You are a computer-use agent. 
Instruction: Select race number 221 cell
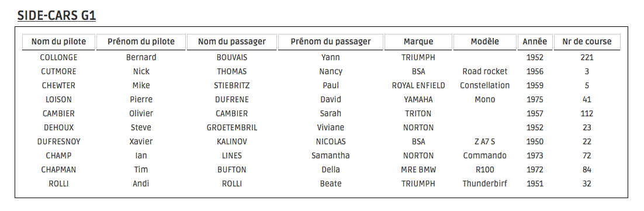tap(587, 57)
